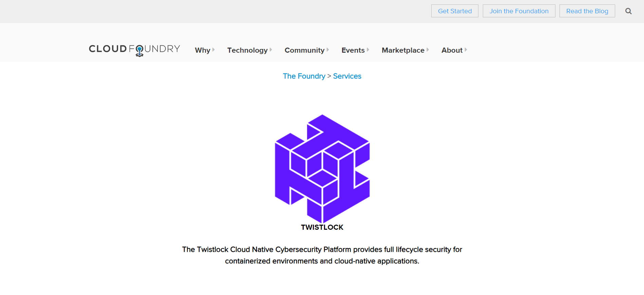
Task: Expand arrow next to Why
Action: [x=213, y=50]
